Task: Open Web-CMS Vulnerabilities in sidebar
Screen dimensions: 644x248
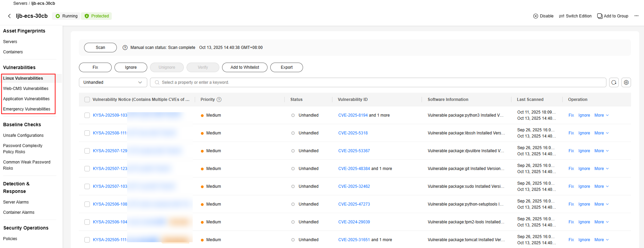Action: point(26,89)
